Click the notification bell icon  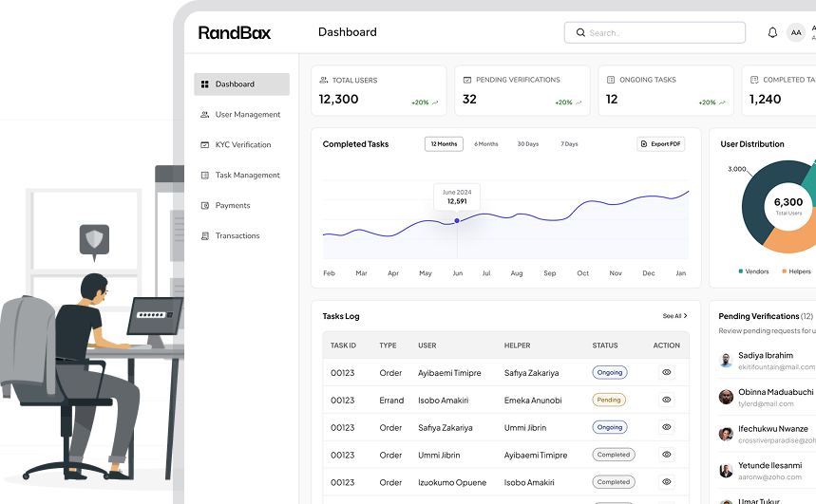[772, 32]
